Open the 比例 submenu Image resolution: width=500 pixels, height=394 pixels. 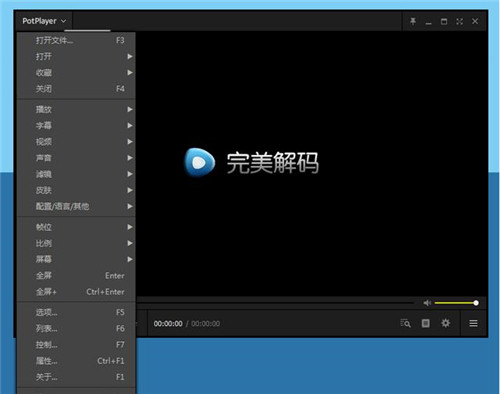[x=76, y=243]
